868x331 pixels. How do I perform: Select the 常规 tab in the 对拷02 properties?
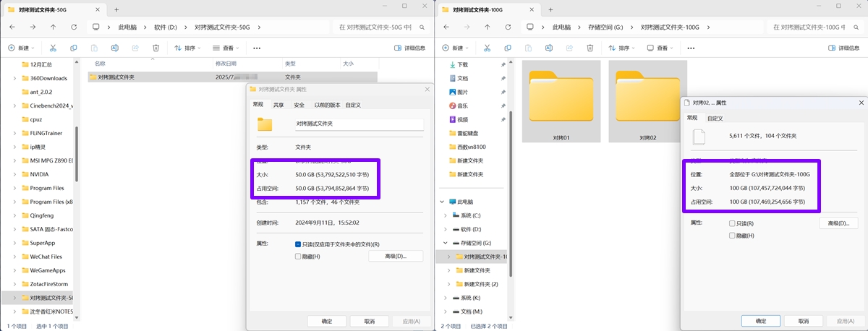click(692, 117)
